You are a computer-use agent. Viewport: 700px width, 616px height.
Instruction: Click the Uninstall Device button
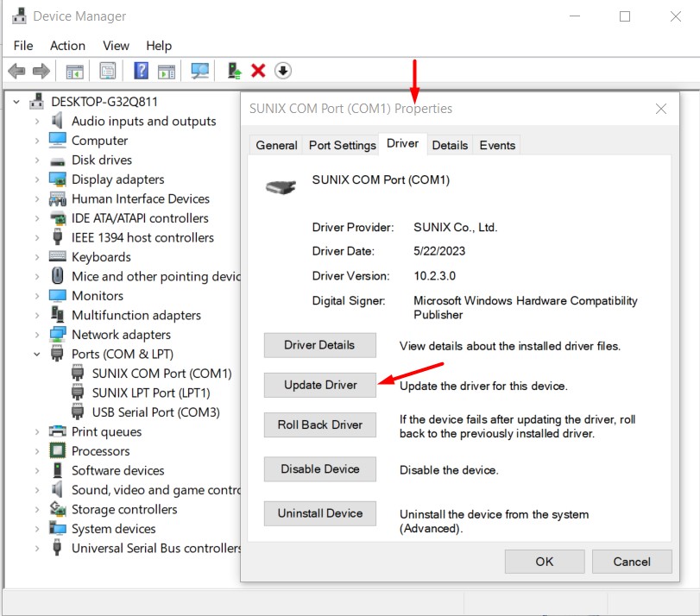pos(319,513)
